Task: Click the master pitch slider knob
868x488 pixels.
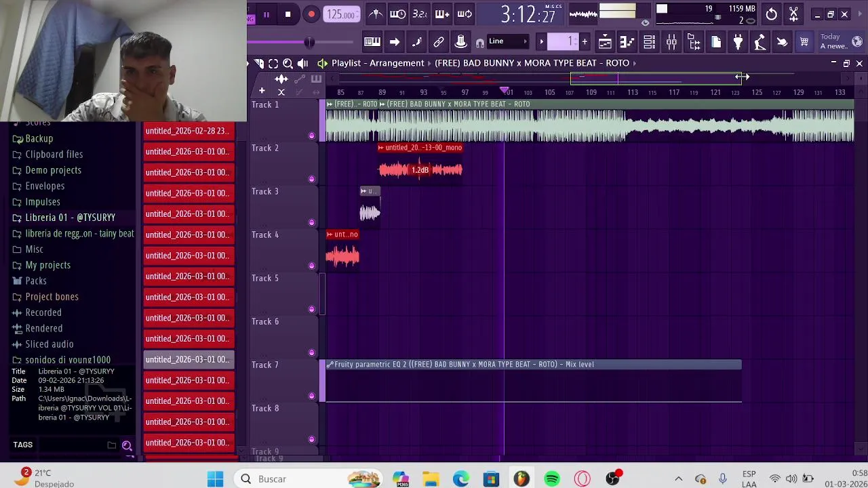Action: tap(309, 42)
